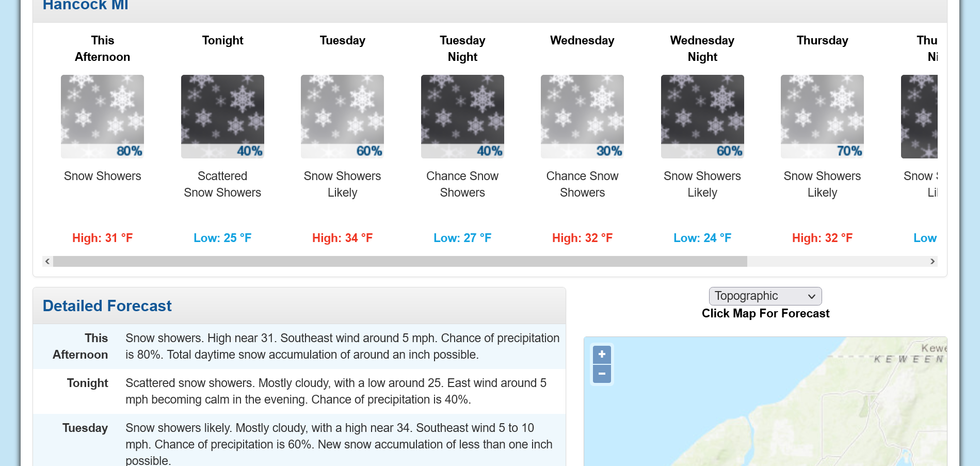This screenshot has height=466, width=980.
Task: Click the Thursday Night partially visible icon
Action: point(919,116)
